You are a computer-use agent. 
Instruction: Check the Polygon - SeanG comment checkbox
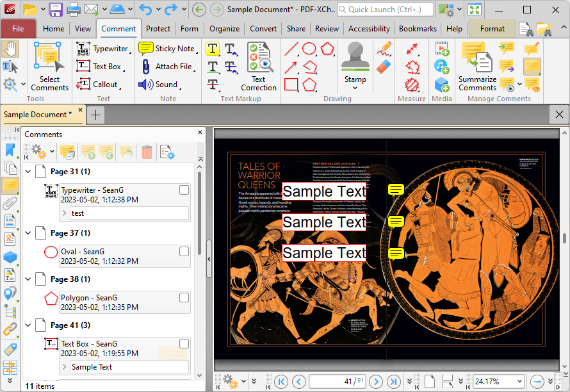click(x=184, y=297)
